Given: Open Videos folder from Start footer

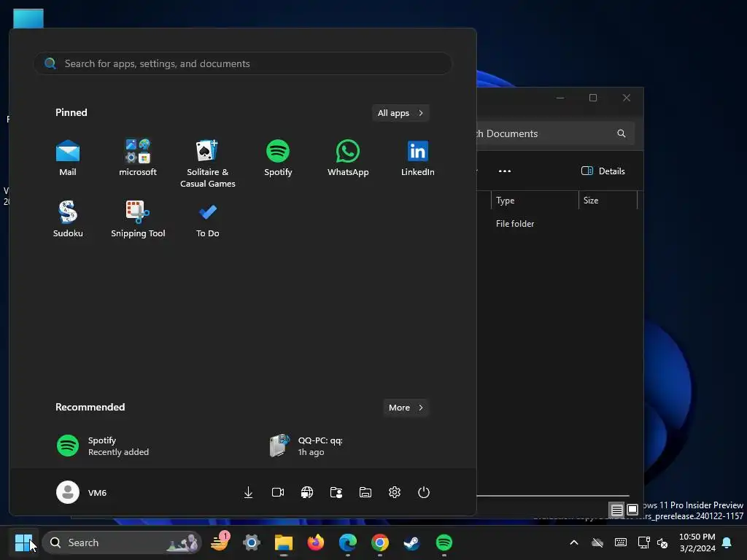Looking at the screenshot, I should 278,492.
